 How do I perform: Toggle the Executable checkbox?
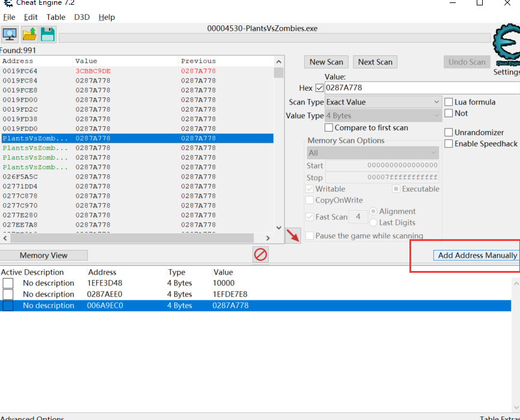pos(396,189)
